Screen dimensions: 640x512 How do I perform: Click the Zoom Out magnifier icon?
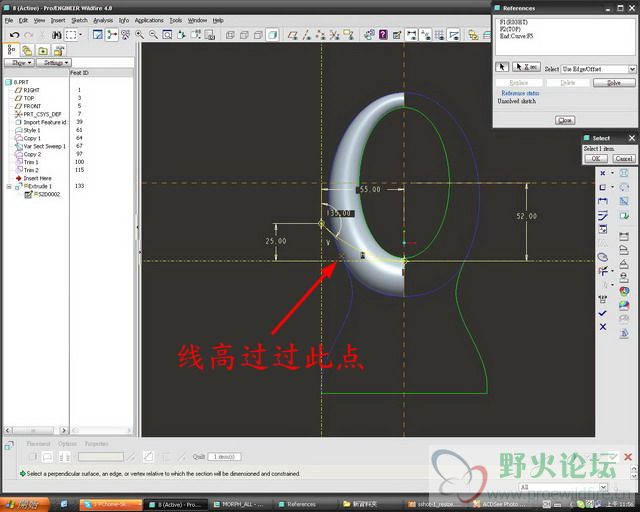153,35
